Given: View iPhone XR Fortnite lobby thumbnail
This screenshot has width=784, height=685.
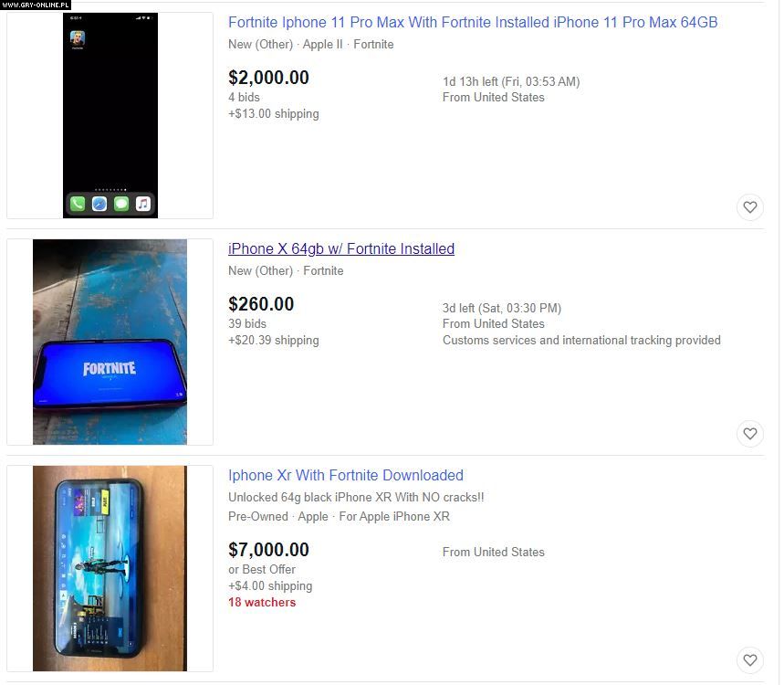Looking at the screenshot, I should [x=110, y=568].
